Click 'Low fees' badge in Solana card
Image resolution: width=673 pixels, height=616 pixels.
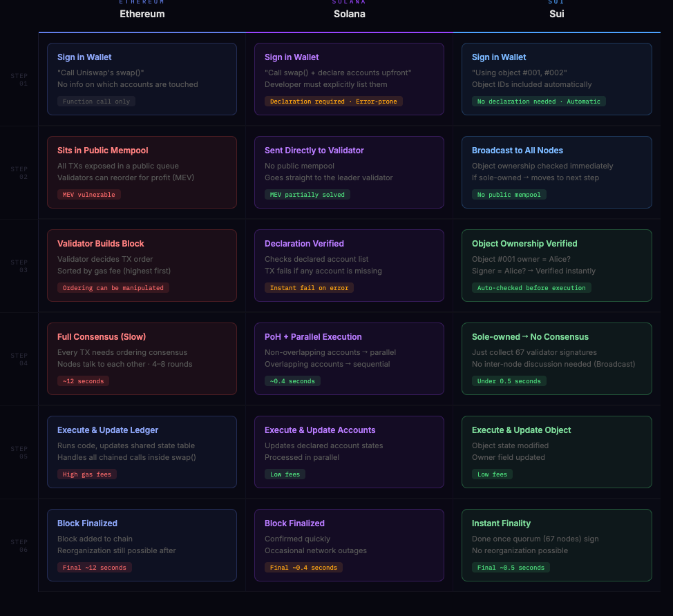pos(285,474)
